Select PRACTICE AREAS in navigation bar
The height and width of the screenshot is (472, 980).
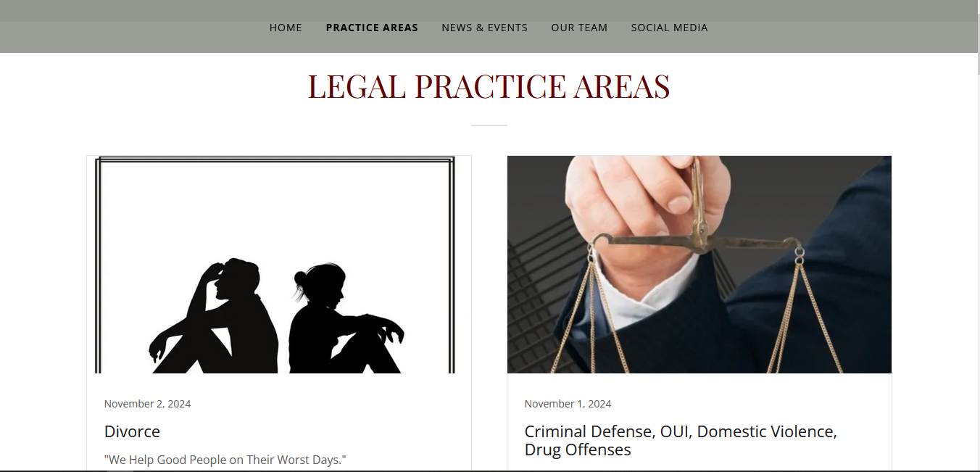(372, 28)
